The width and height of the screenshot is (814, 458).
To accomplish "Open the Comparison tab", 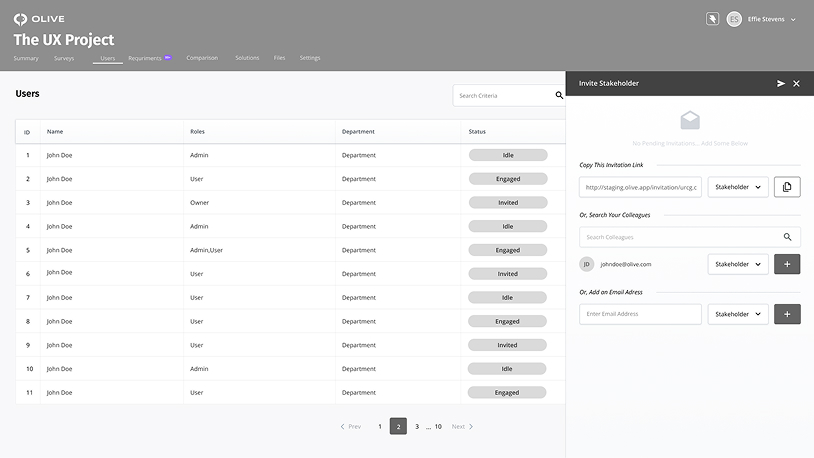I will tap(202, 58).
